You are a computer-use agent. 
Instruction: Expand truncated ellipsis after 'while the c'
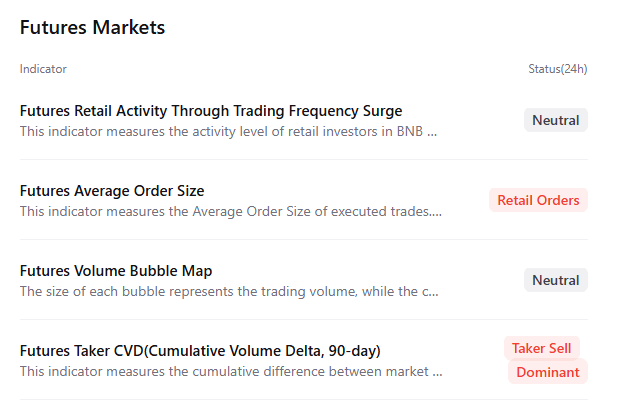[x=432, y=291]
